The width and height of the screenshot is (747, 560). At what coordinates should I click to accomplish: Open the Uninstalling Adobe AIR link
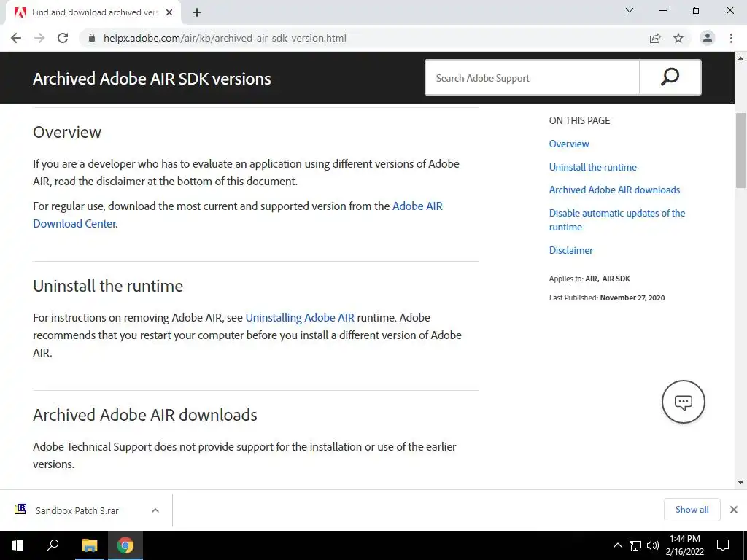[x=300, y=318]
